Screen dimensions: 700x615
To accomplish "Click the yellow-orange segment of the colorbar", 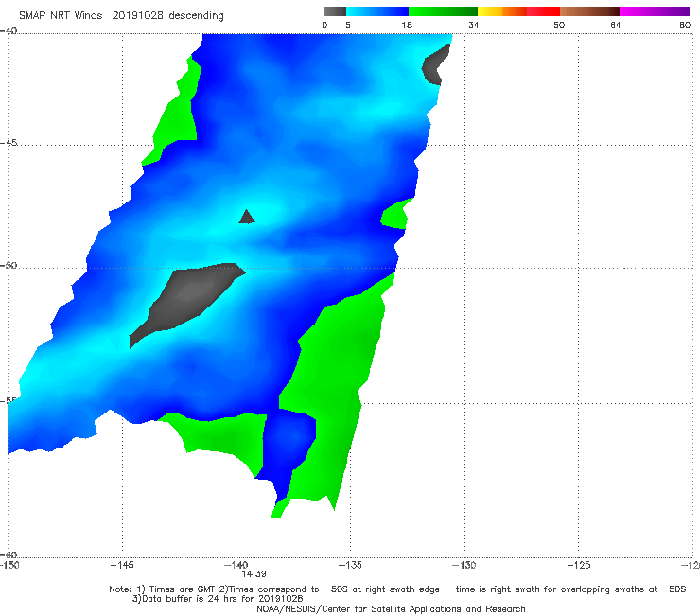I will pyautogui.click(x=502, y=11).
